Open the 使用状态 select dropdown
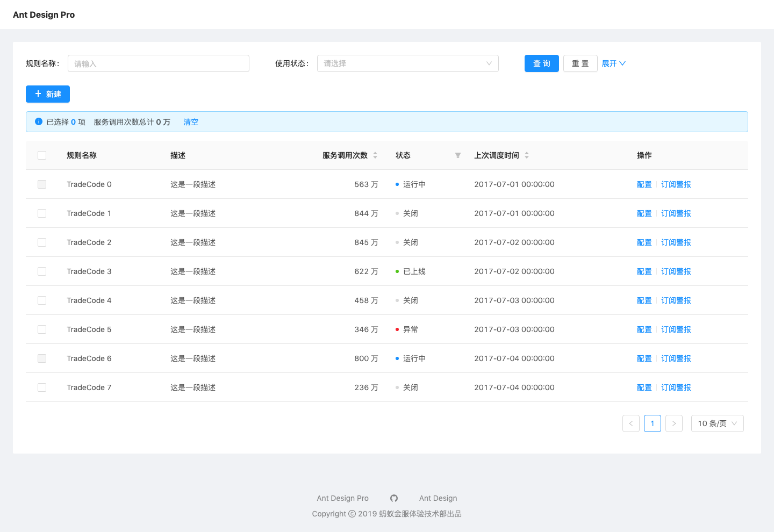 pos(408,63)
